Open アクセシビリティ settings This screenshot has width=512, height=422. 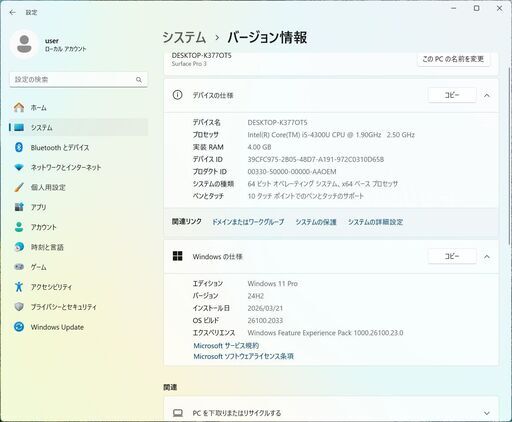[78, 287]
